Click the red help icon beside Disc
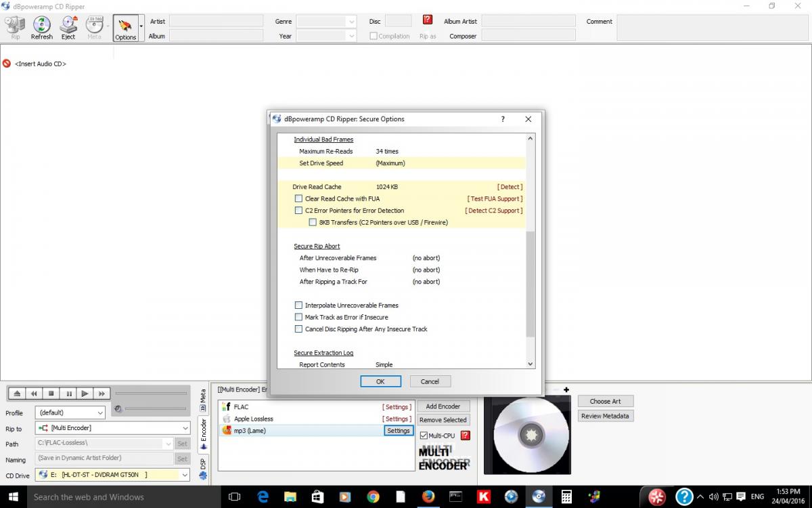This screenshot has height=508, width=812. pyautogui.click(x=428, y=20)
